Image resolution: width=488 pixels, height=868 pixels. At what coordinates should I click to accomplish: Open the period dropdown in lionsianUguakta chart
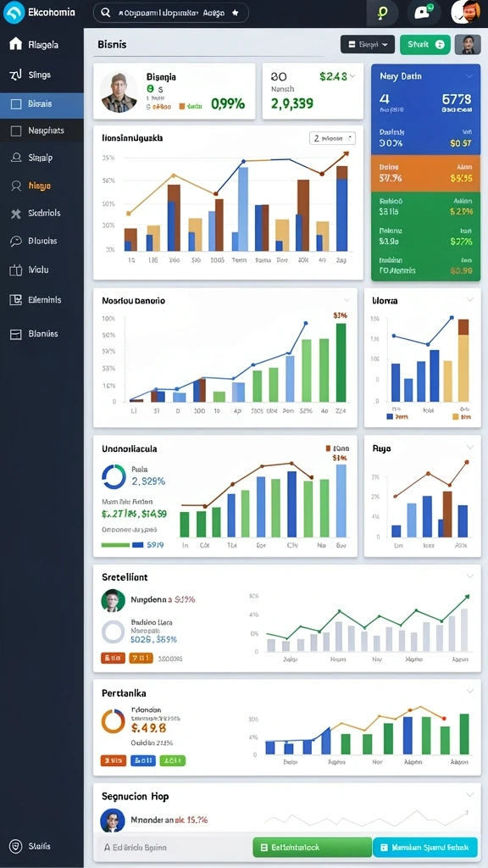(x=332, y=138)
